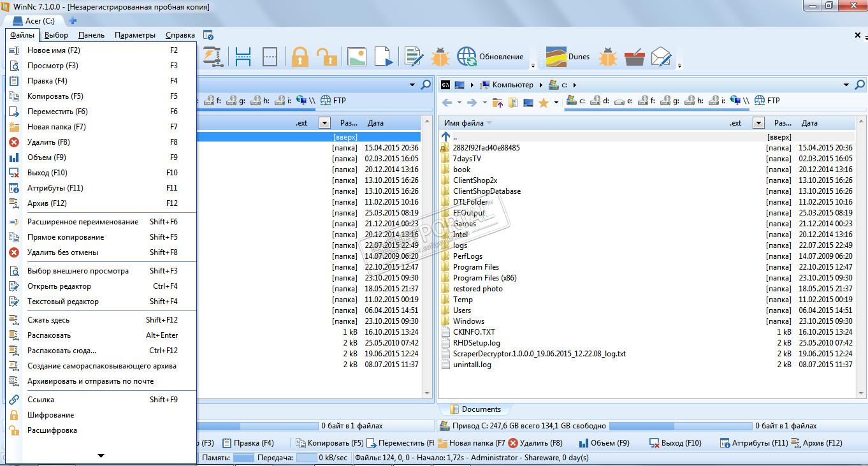Expand the right panel path history dropdown

pyautogui.click(x=846, y=85)
